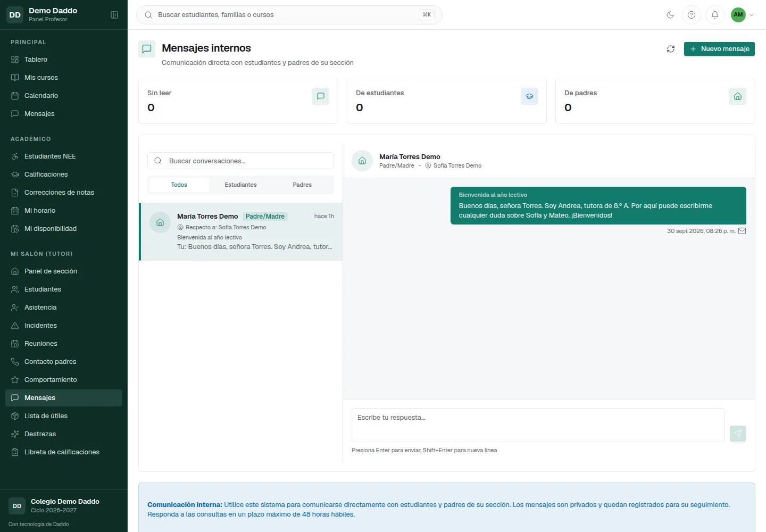Screen dimensions: 766x532
Task: Open Libreta de calificaciones
Action: click(x=64, y=452)
